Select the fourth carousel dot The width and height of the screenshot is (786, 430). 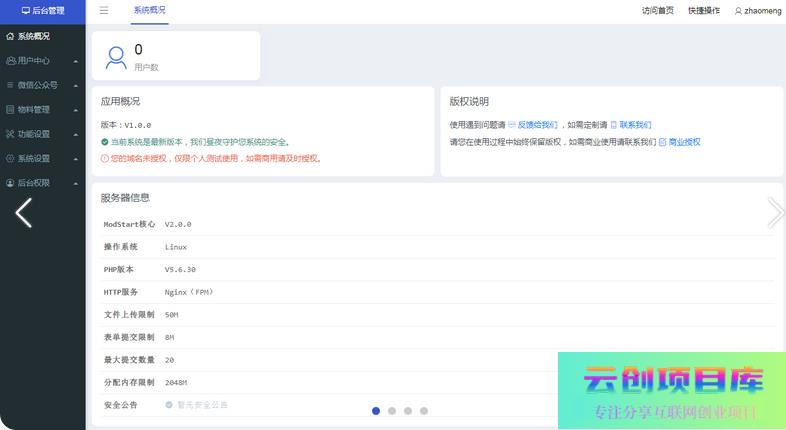[x=424, y=411]
